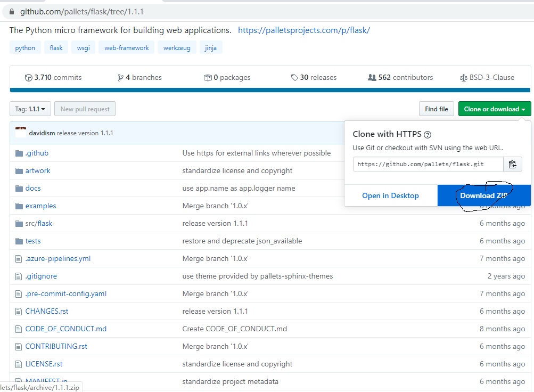
Task: Click the CODE_OF_CONDUCT.md file icon
Action: (x=19, y=329)
